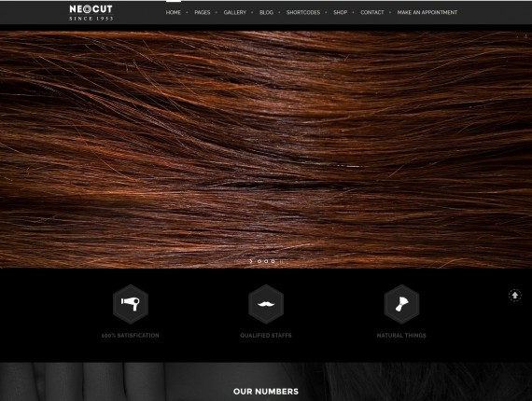This screenshot has width=532, height=401.
Task: Click the scroll-to-top arrow icon
Action: (x=515, y=296)
